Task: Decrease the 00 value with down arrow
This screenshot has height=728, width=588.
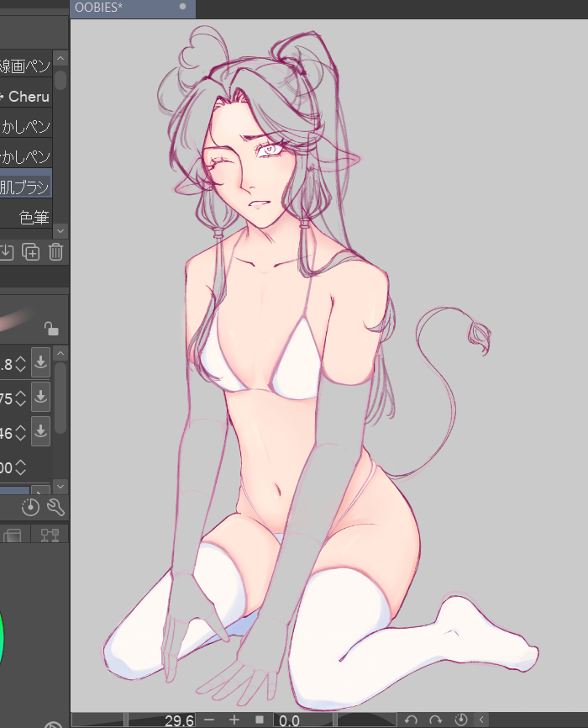Action: (20, 472)
